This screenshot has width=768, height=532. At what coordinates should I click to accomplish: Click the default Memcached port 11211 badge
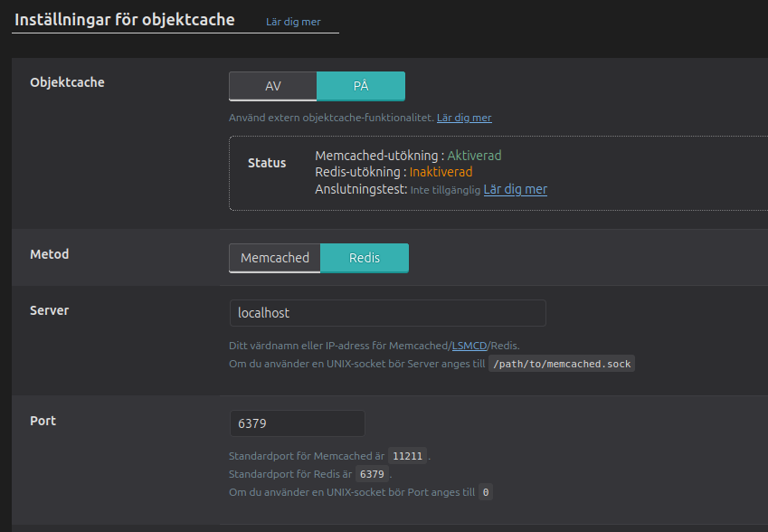point(407,456)
